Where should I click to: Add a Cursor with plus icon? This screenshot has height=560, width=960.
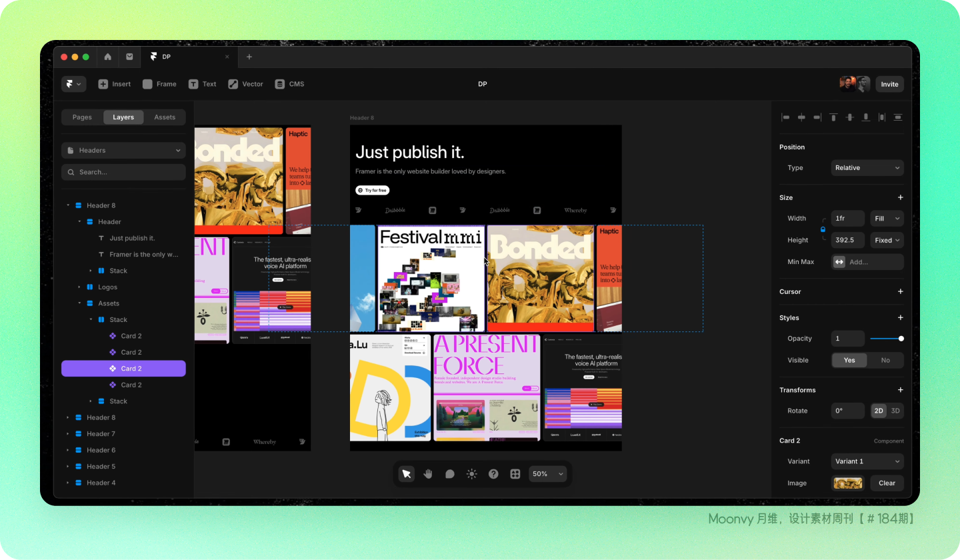coord(901,291)
